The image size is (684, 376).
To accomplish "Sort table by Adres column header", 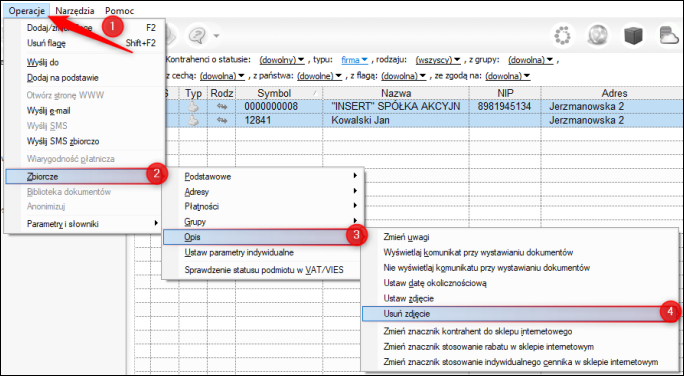I will (612, 93).
